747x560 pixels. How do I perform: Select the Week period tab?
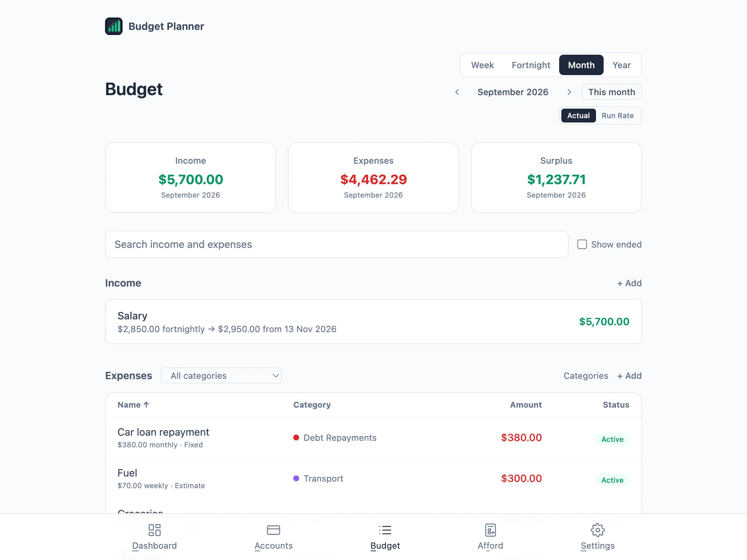tap(482, 65)
